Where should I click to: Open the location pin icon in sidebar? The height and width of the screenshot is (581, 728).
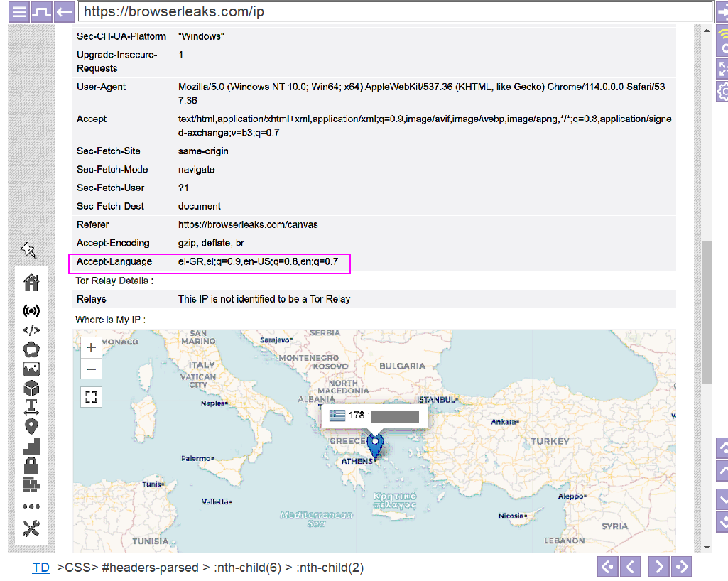tap(31, 427)
